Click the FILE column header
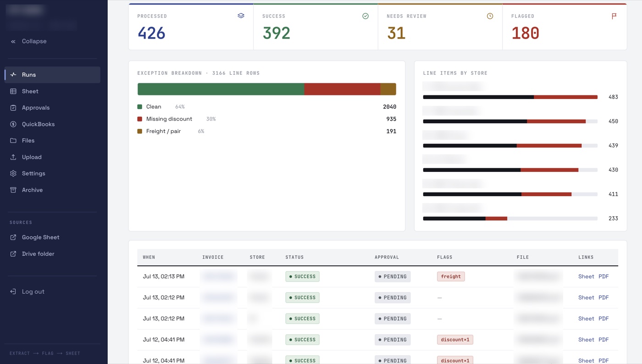This screenshot has height=364, width=642. coord(523,257)
